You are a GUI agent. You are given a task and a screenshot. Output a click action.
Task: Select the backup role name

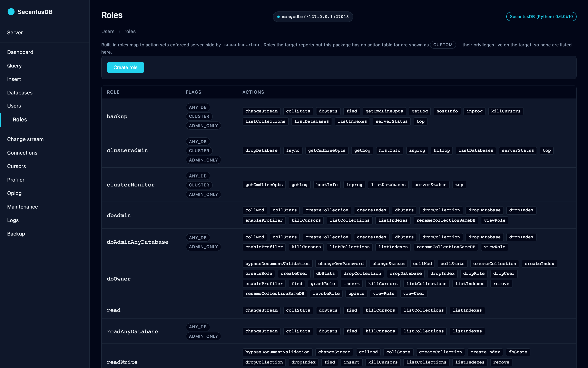coord(117,116)
